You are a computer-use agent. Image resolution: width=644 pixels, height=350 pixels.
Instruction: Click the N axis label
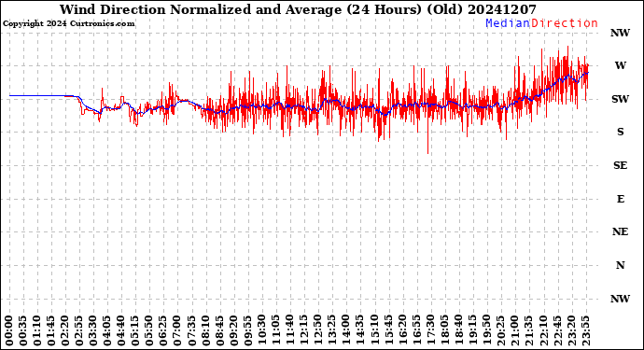click(x=620, y=265)
